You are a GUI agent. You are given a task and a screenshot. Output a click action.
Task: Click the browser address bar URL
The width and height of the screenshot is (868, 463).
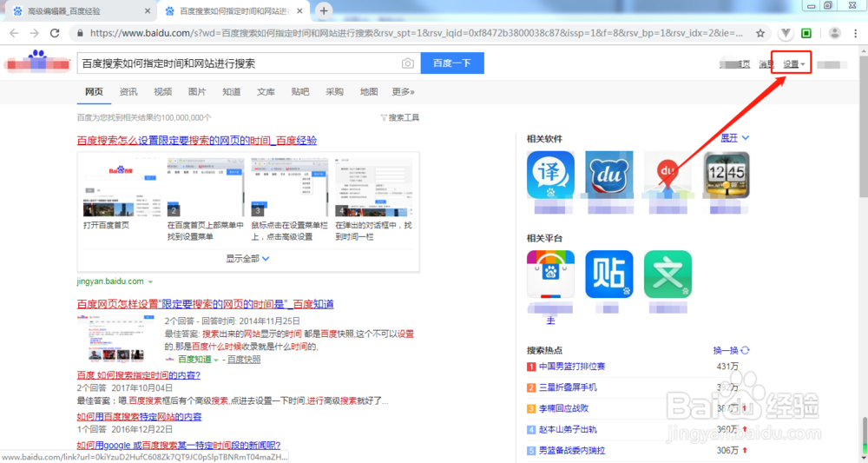tap(417, 33)
